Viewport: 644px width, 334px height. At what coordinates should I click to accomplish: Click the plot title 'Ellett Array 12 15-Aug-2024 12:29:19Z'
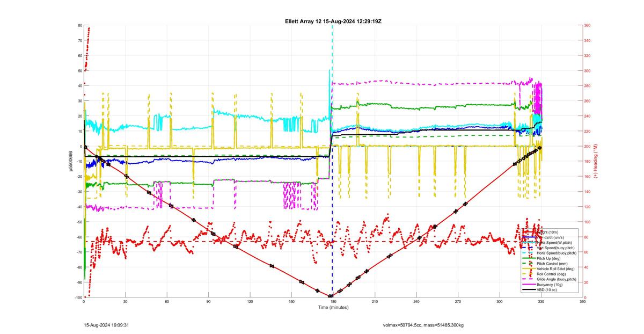point(333,21)
